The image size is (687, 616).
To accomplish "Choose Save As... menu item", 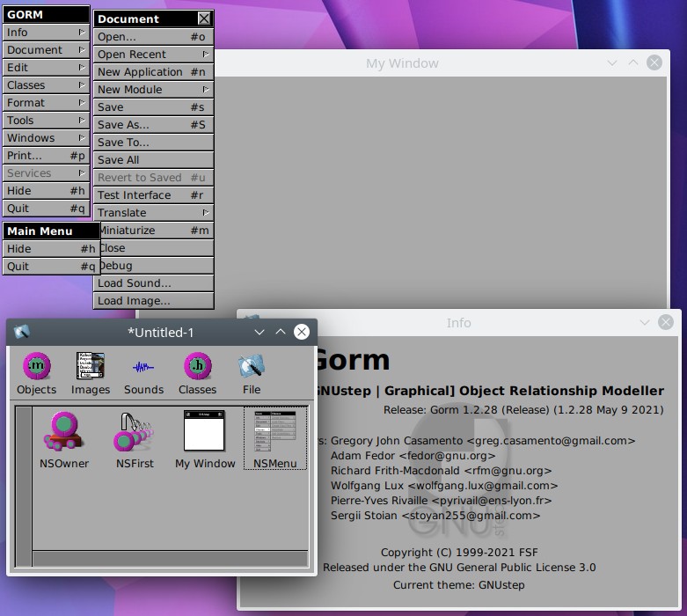I will 153,124.
